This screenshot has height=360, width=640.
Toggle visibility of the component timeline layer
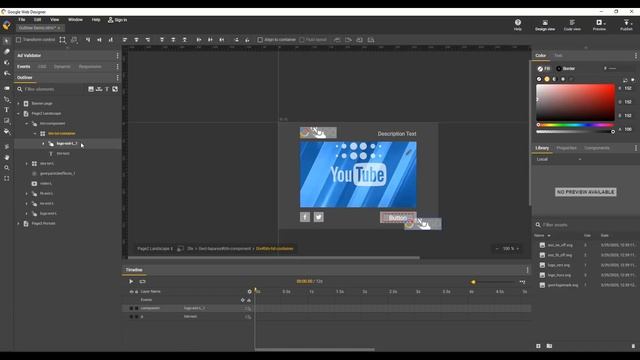point(131,308)
